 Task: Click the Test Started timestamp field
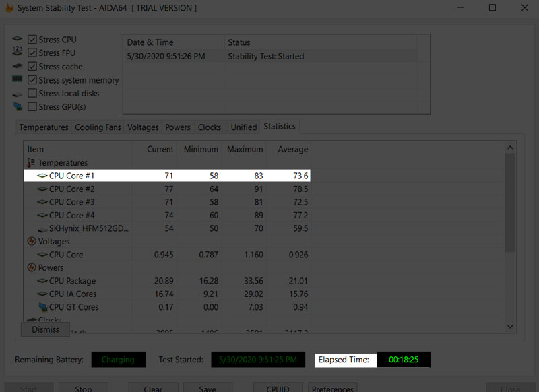tap(258, 360)
